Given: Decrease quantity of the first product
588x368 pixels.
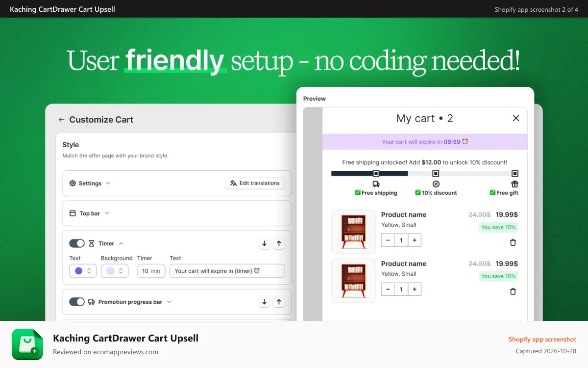Looking at the screenshot, I should point(388,240).
